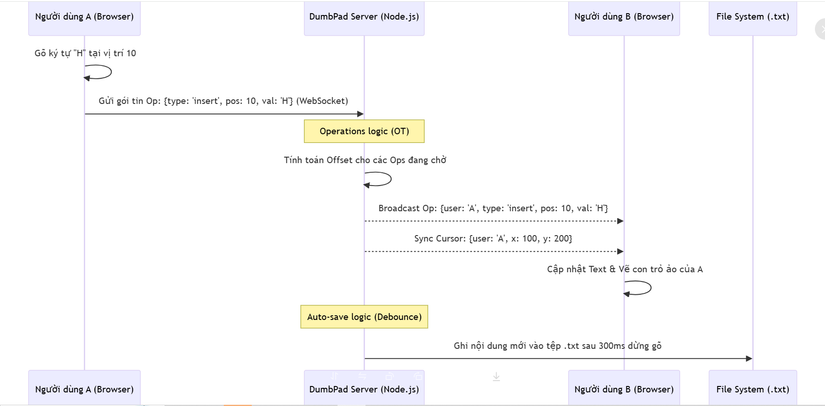Click the yellow Operations logic (OT) note
The image size is (825, 406).
point(364,131)
